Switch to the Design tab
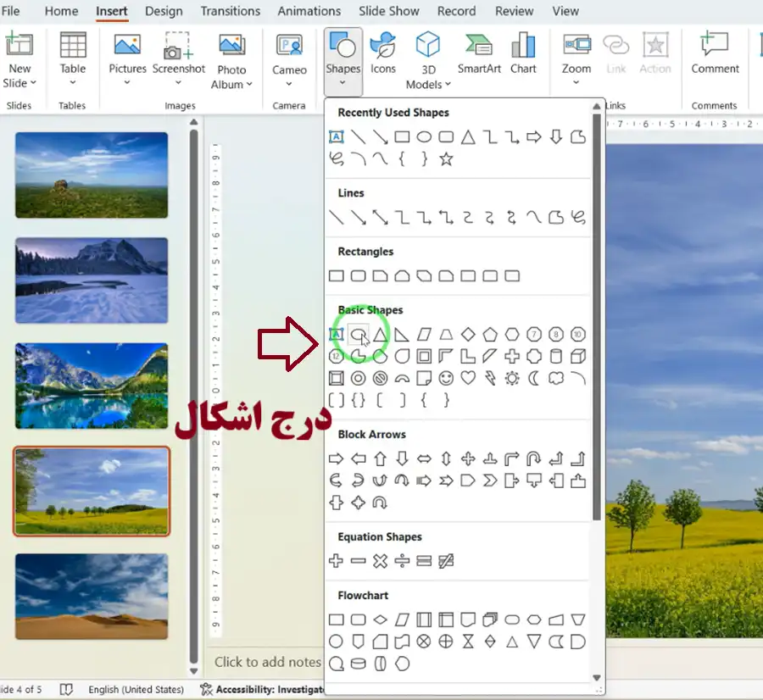This screenshot has height=700, width=763. point(164,11)
